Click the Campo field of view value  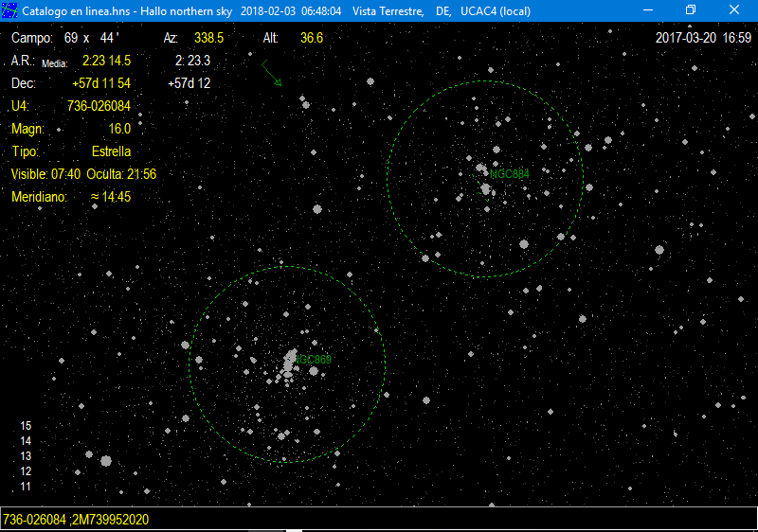coord(92,38)
